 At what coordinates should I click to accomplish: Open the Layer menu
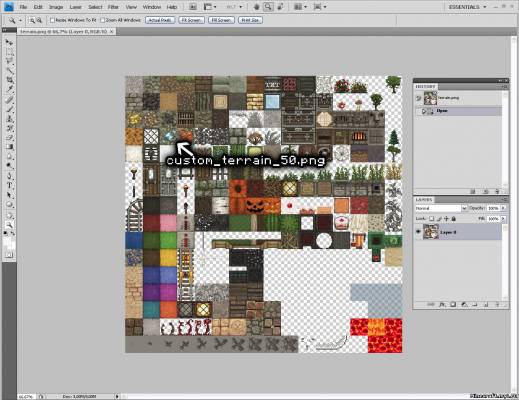click(76, 7)
